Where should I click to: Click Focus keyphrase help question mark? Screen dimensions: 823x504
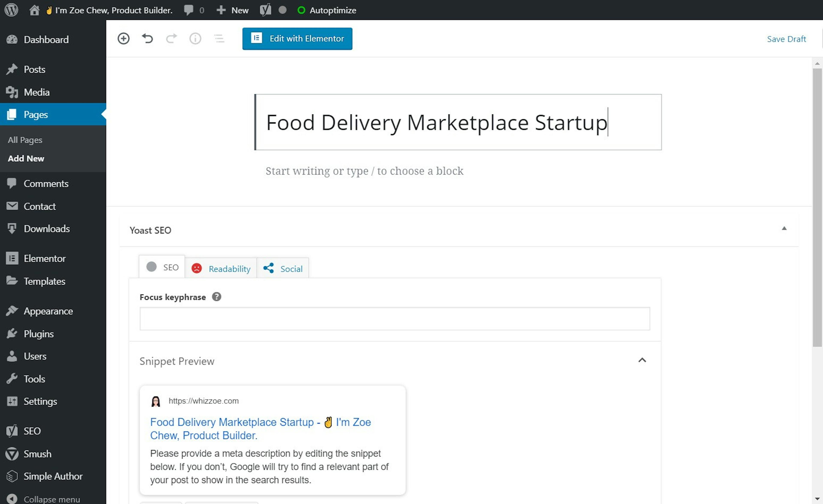[216, 296]
